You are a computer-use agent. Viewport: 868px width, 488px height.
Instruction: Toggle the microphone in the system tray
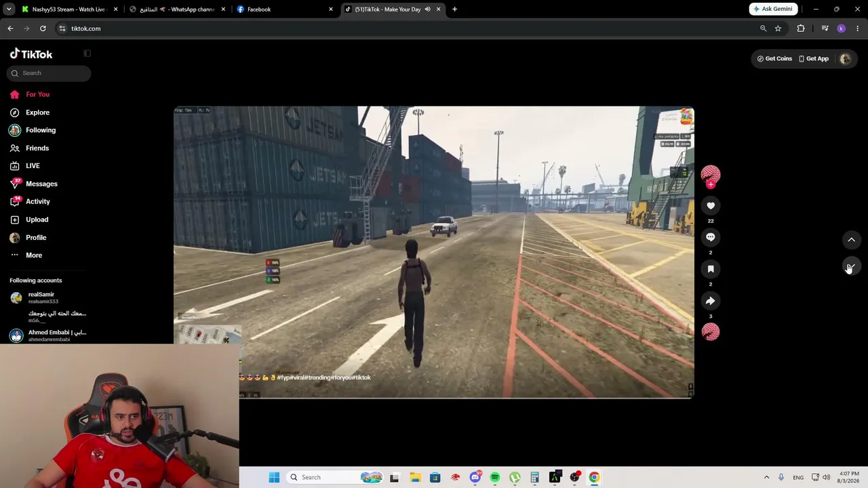(781, 477)
